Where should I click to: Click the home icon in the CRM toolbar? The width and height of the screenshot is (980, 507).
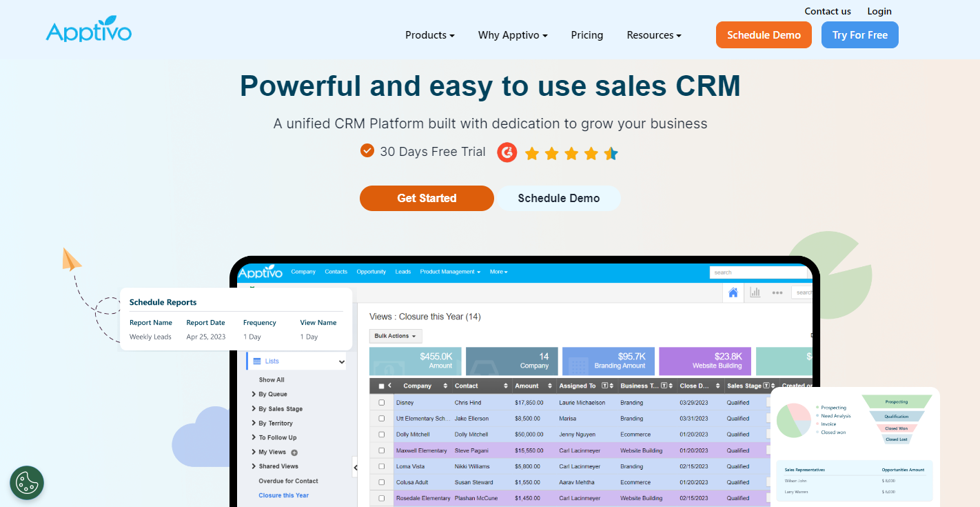[x=733, y=292]
